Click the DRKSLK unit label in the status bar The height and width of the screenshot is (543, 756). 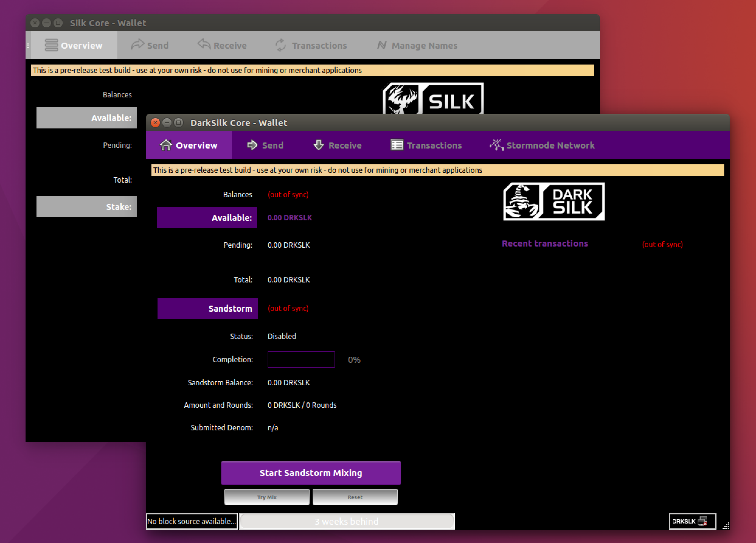pyautogui.click(x=683, y=521)
